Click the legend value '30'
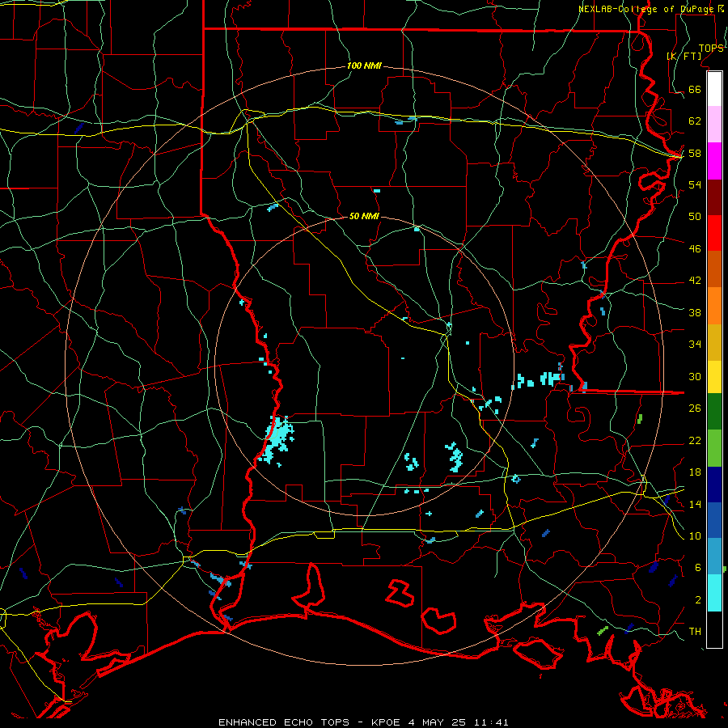The image size is (728, 728). [695, 376]
